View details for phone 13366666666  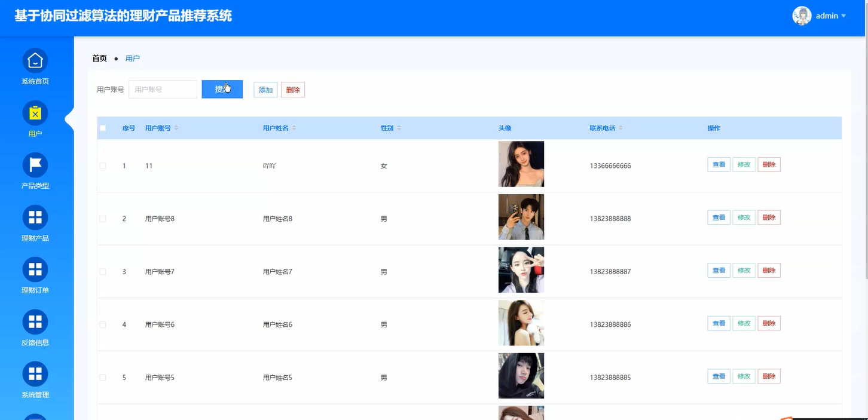(x=719, y=165)
